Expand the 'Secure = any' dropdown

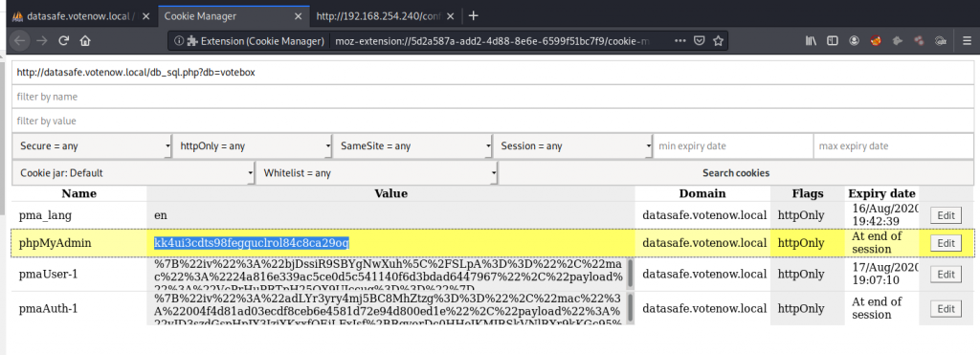[x=92, y=146]
